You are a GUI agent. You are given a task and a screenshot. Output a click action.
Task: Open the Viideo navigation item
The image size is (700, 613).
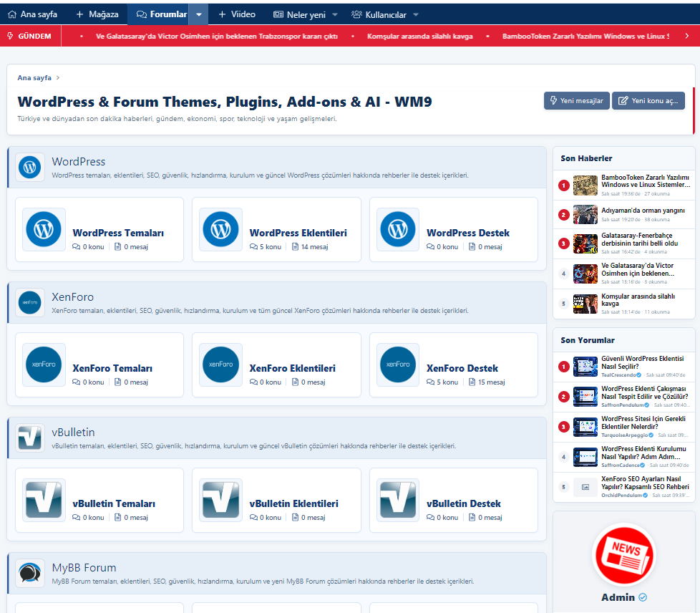pos(237,14)
